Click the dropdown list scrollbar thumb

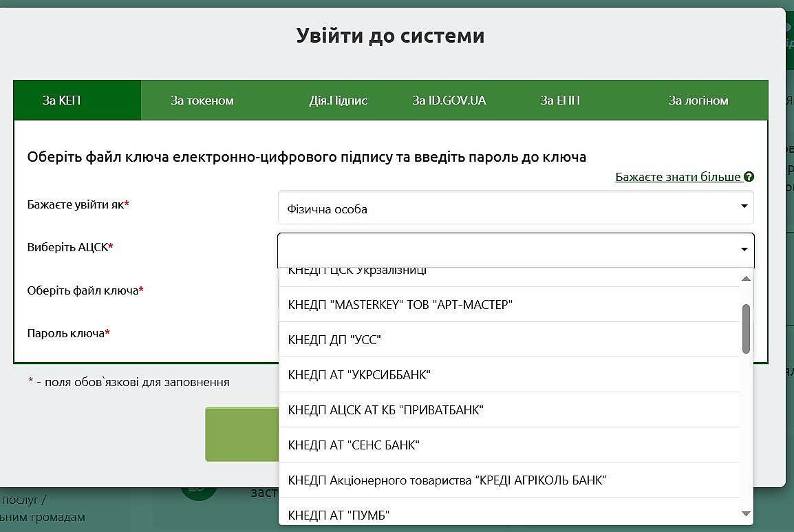(746, 328)
